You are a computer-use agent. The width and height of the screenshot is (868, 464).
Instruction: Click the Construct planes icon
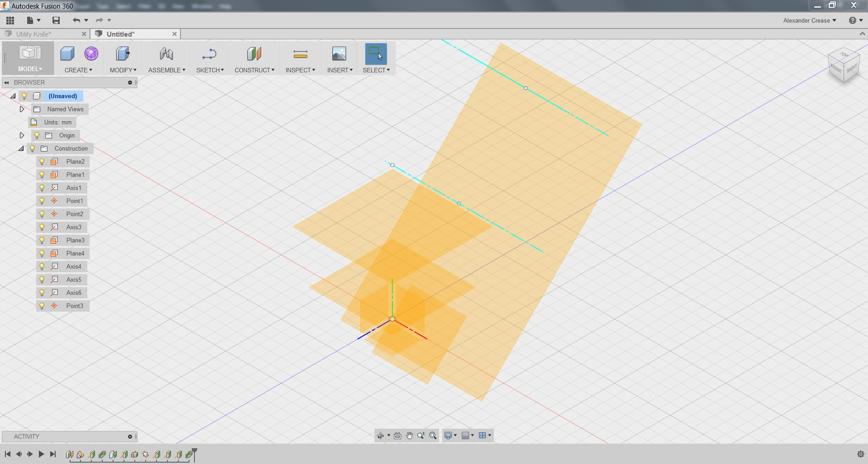[x=254, y=53]
